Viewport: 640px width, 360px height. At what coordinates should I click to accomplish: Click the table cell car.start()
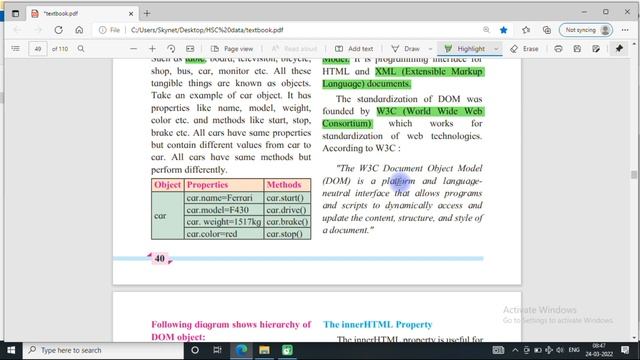coord(287,198)
